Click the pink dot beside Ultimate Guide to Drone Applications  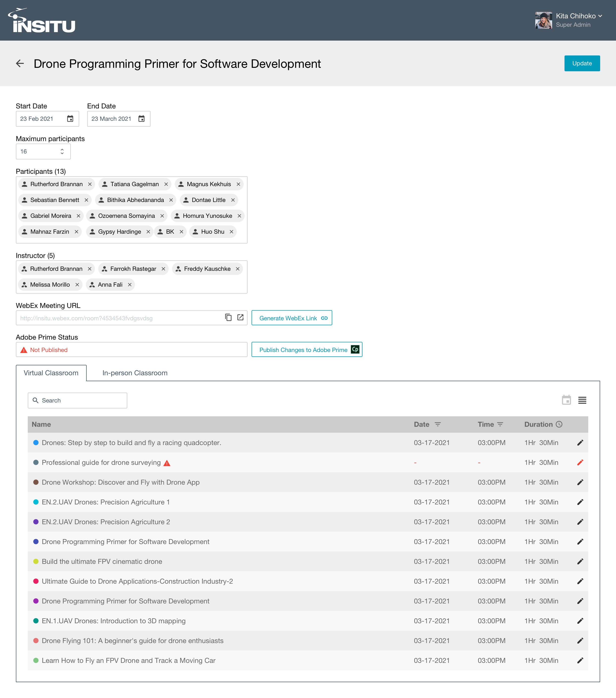coord(36,581)
